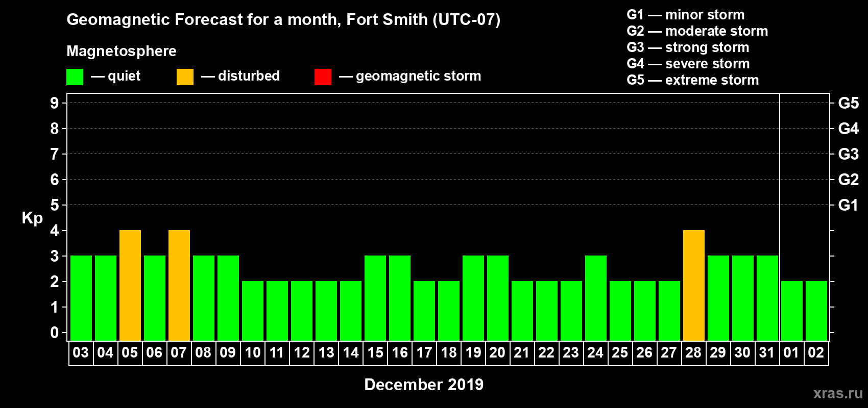
Task: Click the Kp value 5 tick label
Action: click(55, 205)
